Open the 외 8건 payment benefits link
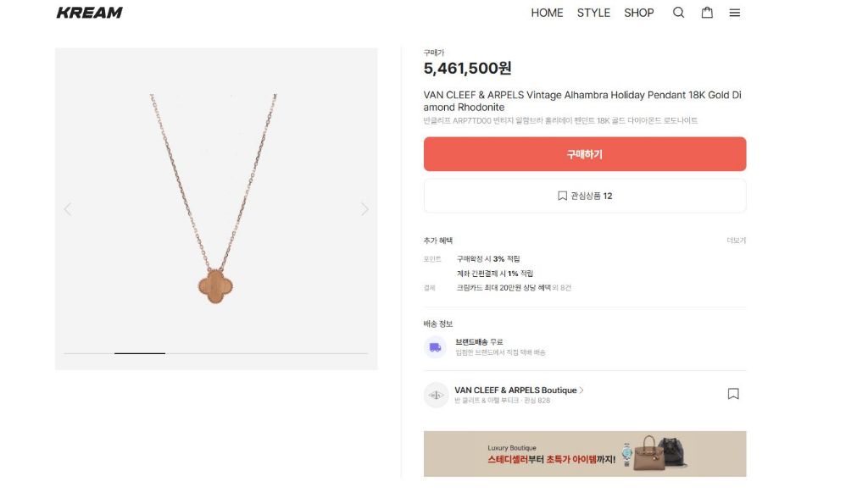This screenshot has height=498, width=868. 563,288
